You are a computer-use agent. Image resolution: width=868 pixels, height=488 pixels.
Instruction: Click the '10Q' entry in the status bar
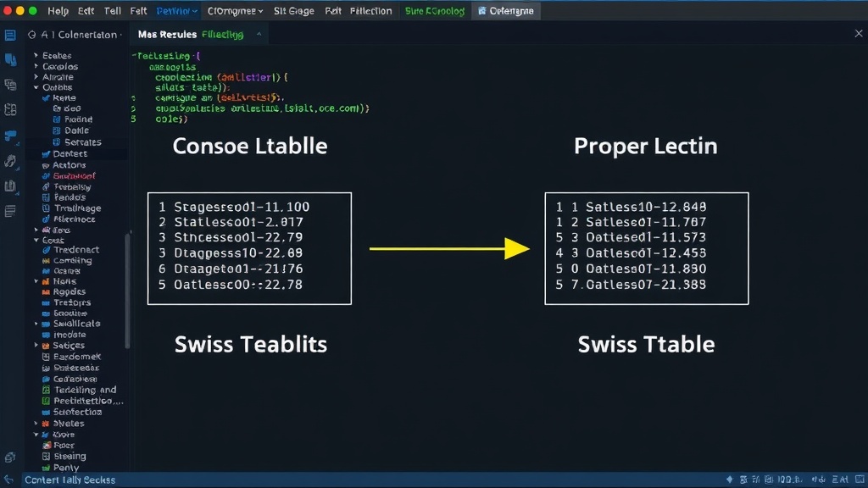[790, 480]
